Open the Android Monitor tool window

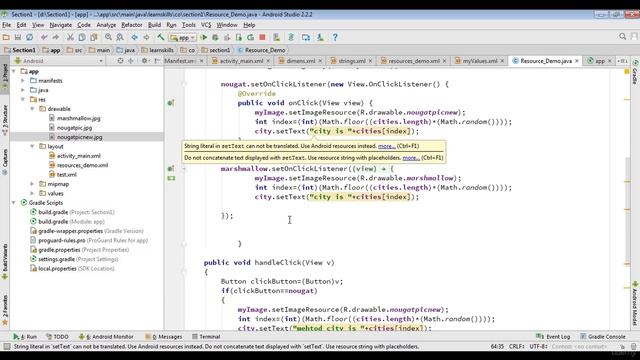coord(106,336)
